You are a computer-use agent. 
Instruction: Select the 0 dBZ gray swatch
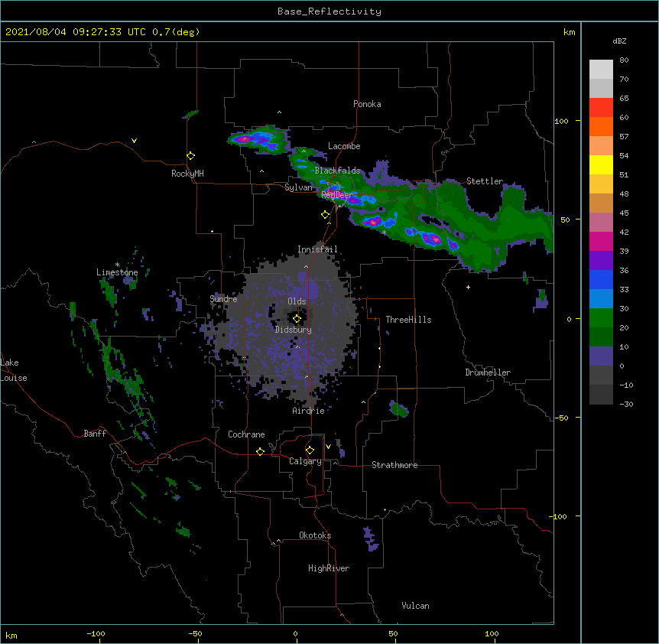point(601,375)
